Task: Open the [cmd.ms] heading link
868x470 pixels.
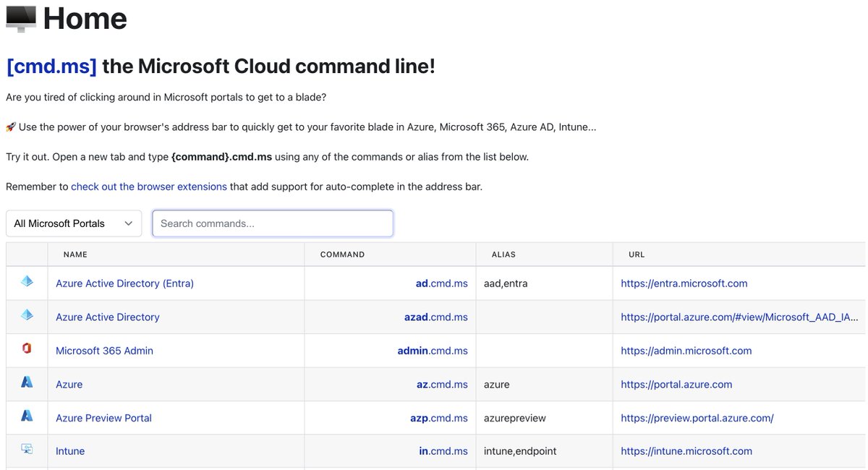Action: click(51, 67)
